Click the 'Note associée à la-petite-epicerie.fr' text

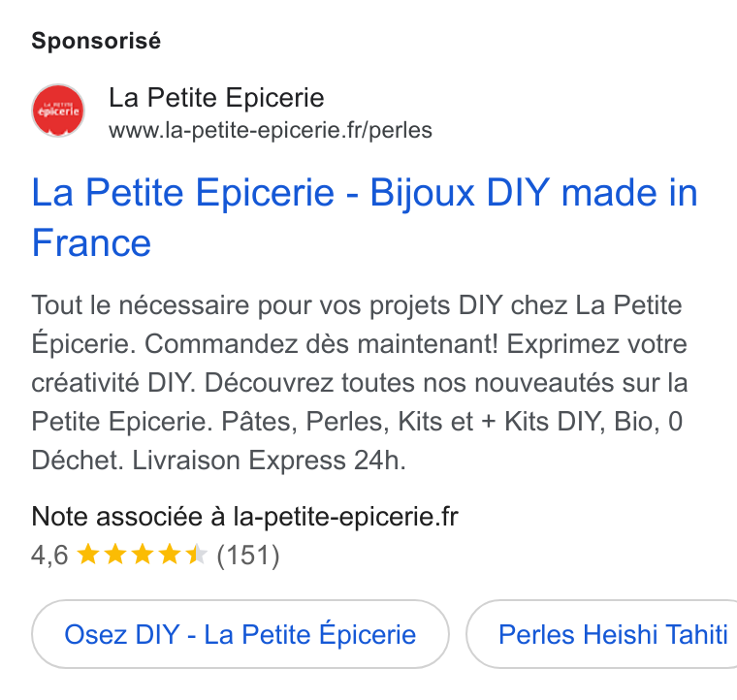coord(244,517)
